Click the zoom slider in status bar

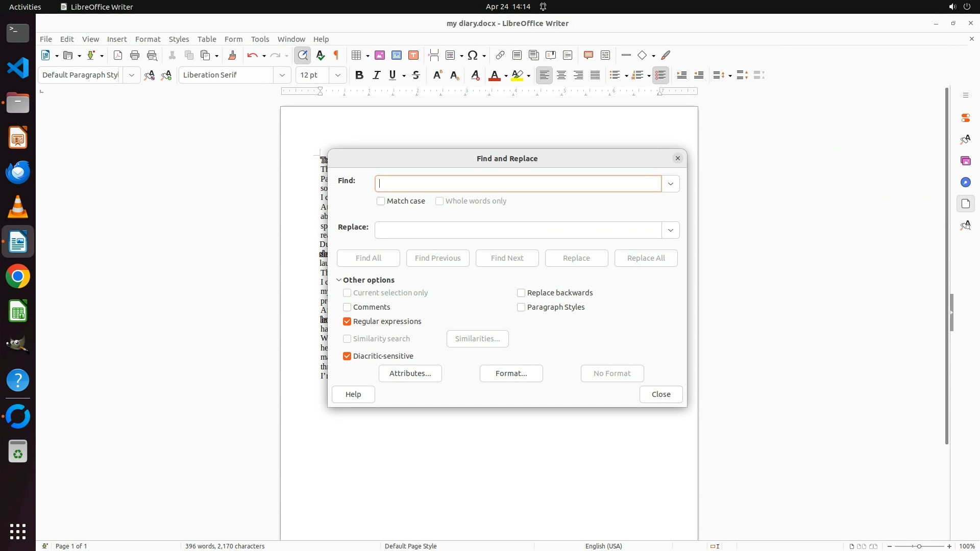919,546
